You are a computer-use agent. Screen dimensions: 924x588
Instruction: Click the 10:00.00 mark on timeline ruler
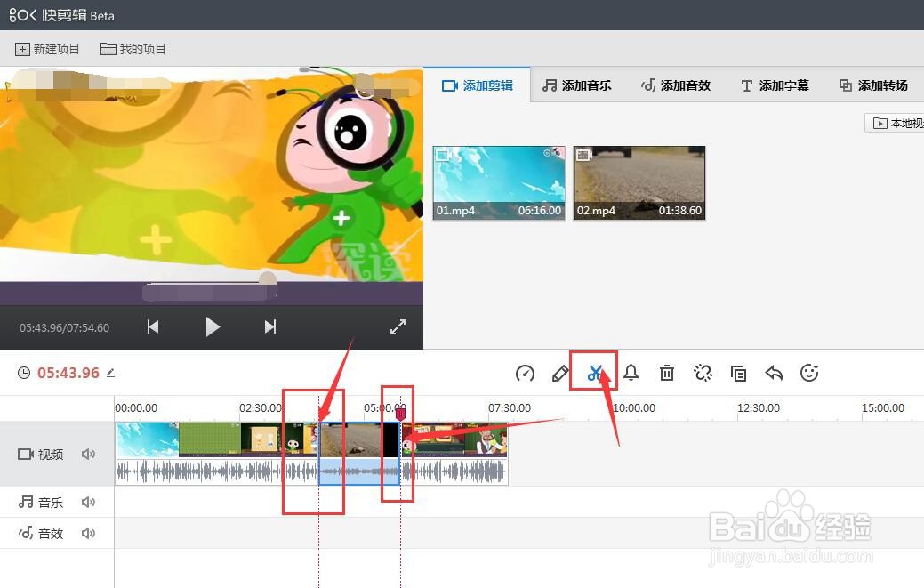pyautogui.click(x=634, y=407)
